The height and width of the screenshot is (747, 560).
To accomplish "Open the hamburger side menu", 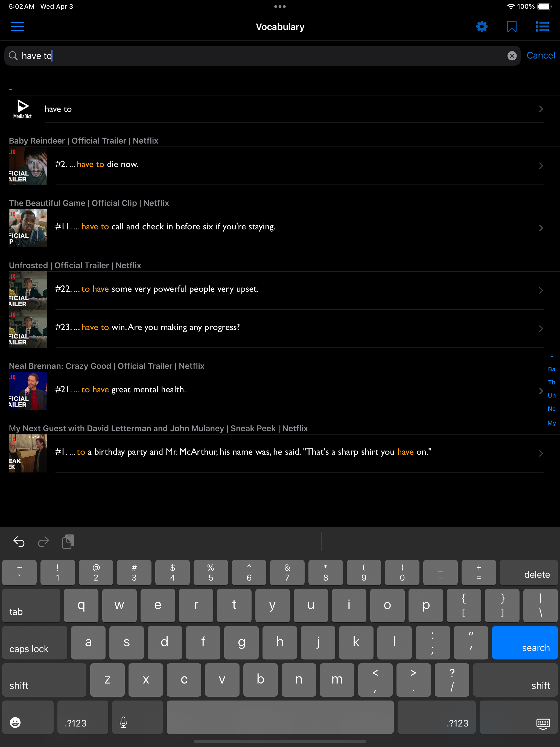I will coord(17,27).
